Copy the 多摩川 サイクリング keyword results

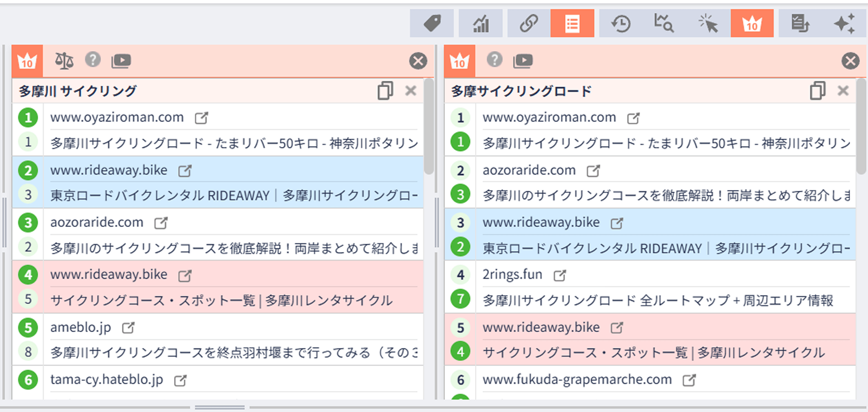tap(385, 91)
